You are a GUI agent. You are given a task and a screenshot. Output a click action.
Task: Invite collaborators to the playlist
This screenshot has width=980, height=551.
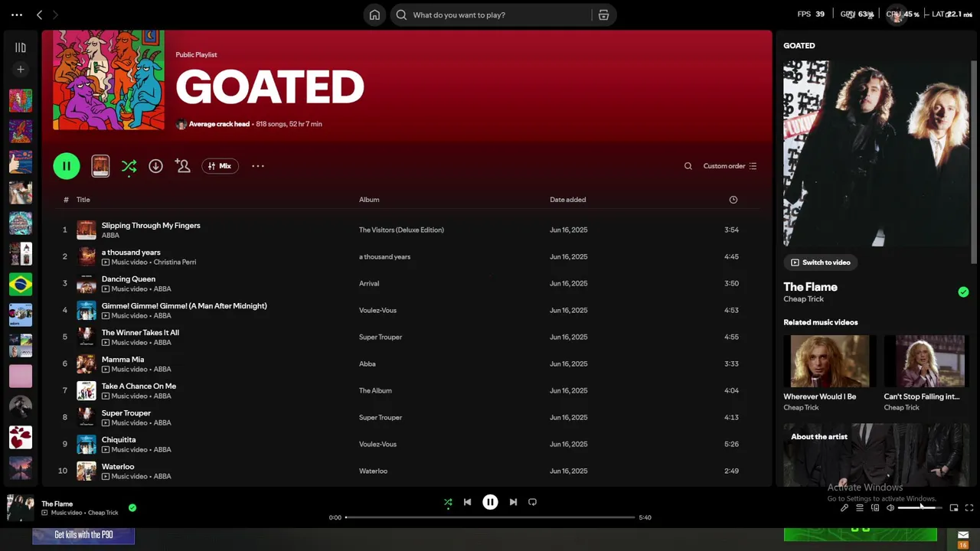[182, 166]
